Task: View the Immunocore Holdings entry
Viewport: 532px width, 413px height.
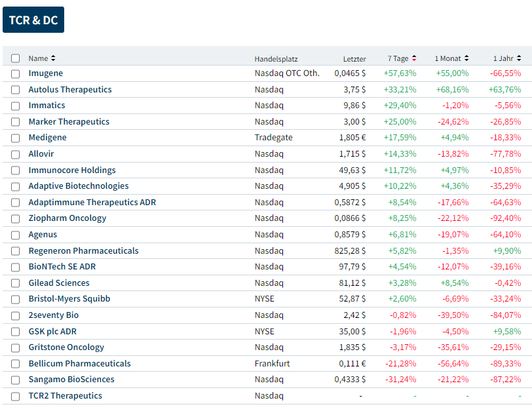Action: (72, 170)
